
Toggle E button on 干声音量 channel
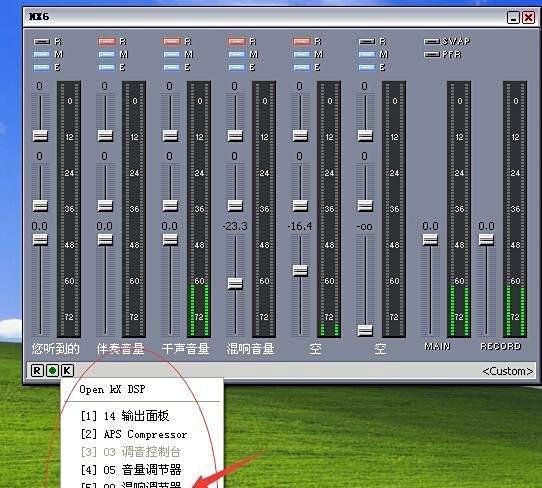coord(172,67)
